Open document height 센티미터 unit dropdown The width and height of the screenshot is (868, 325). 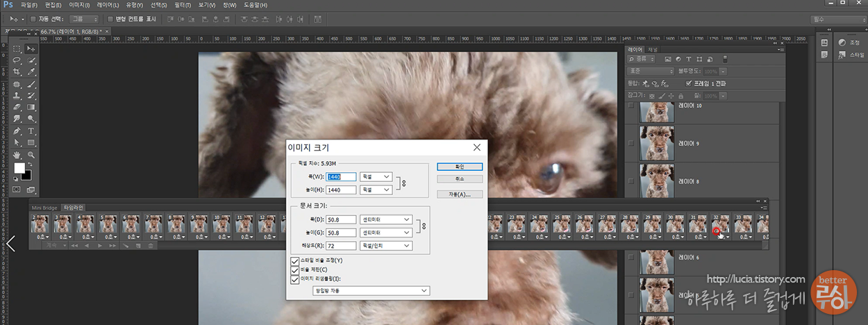pos(386,233)
